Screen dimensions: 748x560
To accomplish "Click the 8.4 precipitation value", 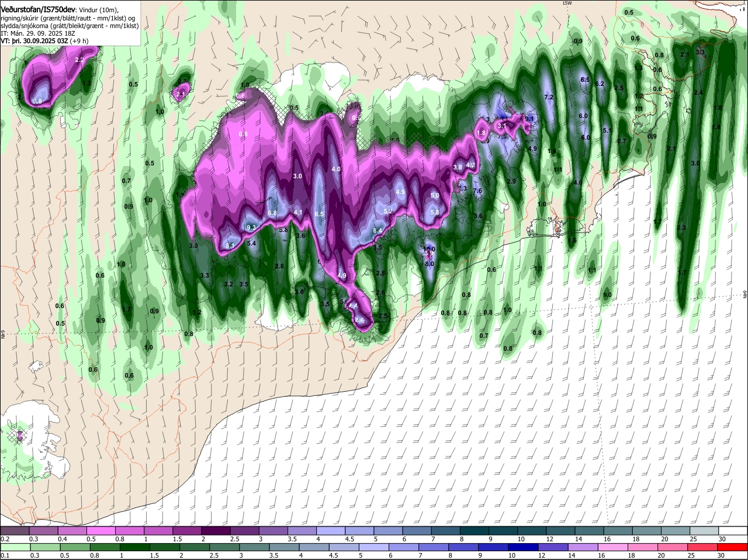I will point(378,231).
